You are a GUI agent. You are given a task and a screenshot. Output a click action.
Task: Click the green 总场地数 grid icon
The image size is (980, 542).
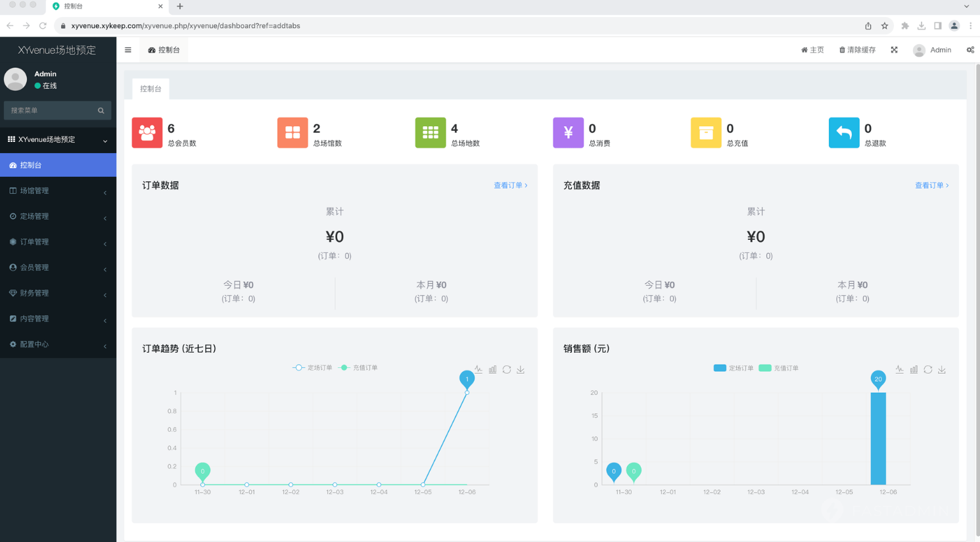(x=431, y=133)
